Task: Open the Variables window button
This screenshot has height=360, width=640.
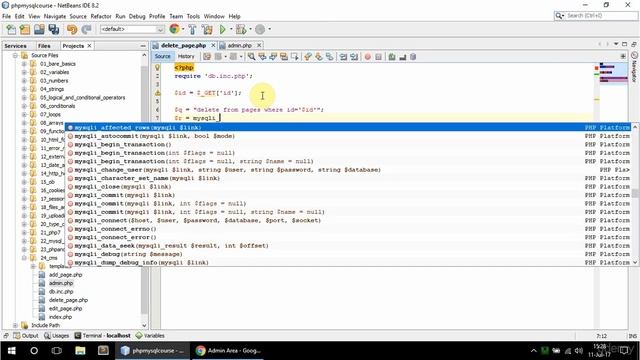Action: pos(150,336)
